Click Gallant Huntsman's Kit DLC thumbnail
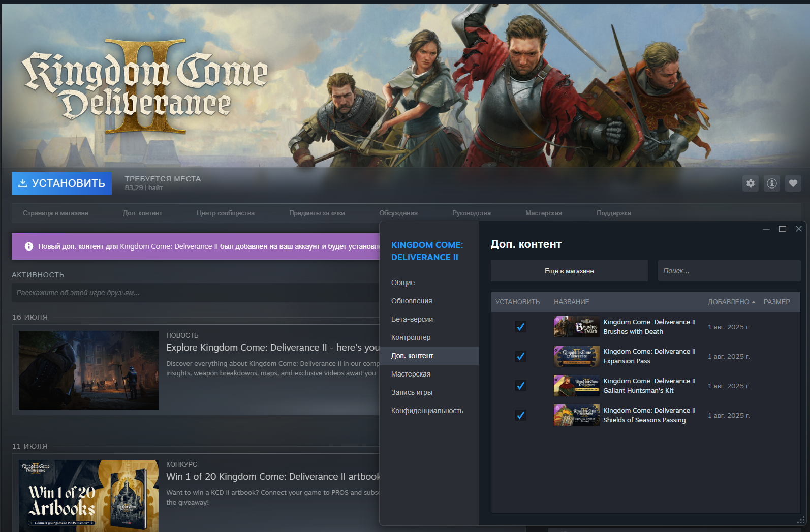810x532 pixels. click(577, 386)
